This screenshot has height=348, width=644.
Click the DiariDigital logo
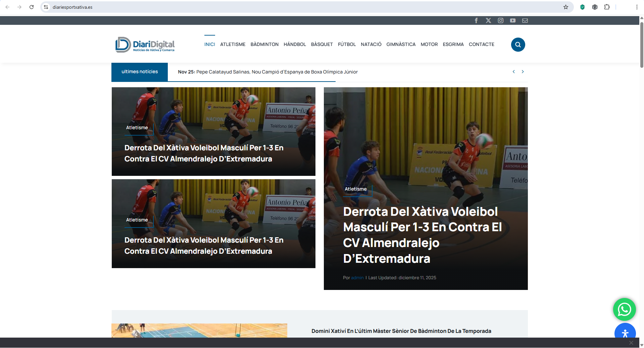coord(145,45)
